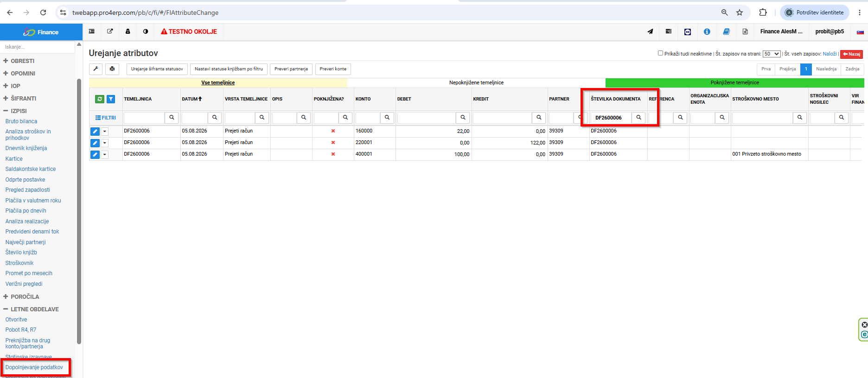The image size is (868, 378).
Task: Click the blue info circle icon
Action: coord(707,31)
